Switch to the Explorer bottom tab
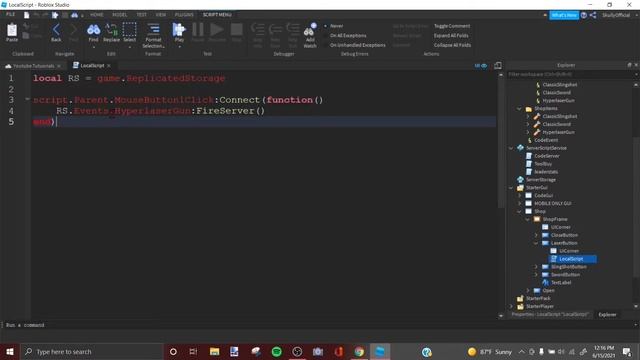The image size is (640, 360). click(607, 315)
